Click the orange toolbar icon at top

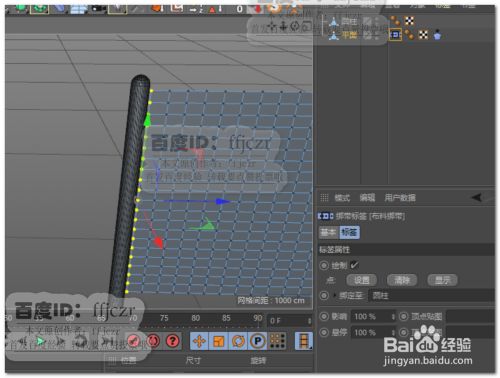click(157, 7)
